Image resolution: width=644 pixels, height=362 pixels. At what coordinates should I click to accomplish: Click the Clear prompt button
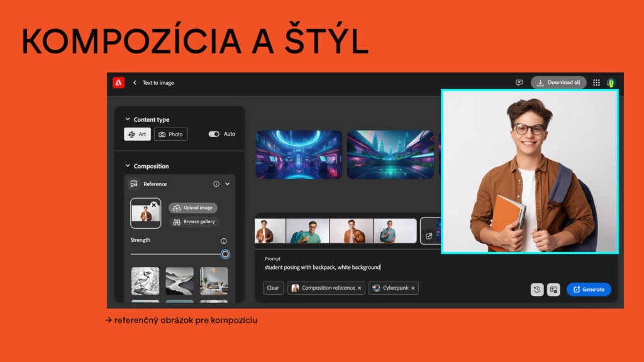(273, 288)
